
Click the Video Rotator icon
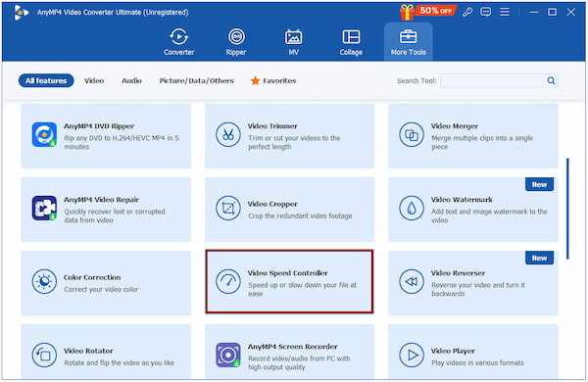[x=44, y=355]
